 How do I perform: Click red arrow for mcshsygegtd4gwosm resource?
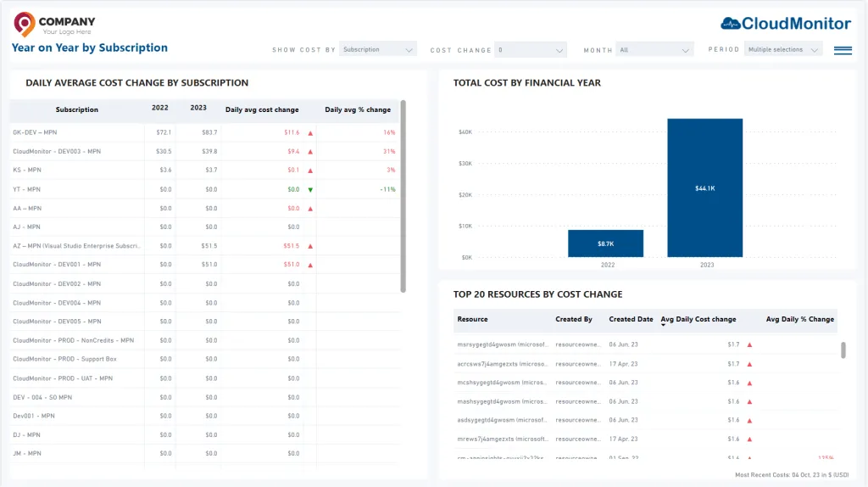(x=749, y=383)
